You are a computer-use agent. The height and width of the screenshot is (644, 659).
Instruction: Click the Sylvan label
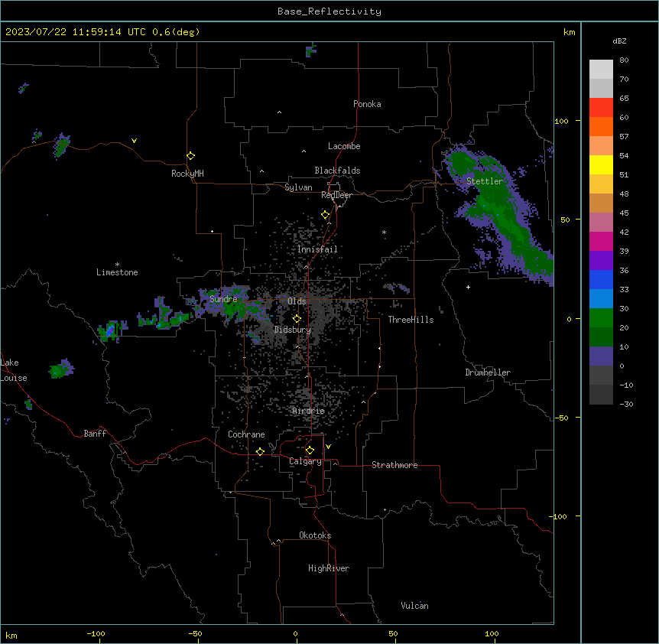pyautogui.click(x=298, y=187)
